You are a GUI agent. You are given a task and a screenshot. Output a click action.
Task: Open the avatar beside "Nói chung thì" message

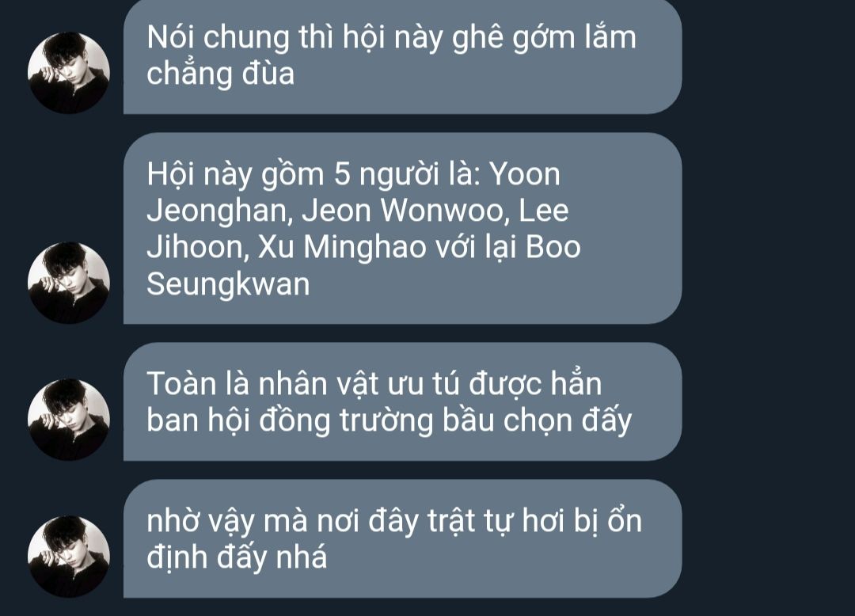tap(69, 73)
